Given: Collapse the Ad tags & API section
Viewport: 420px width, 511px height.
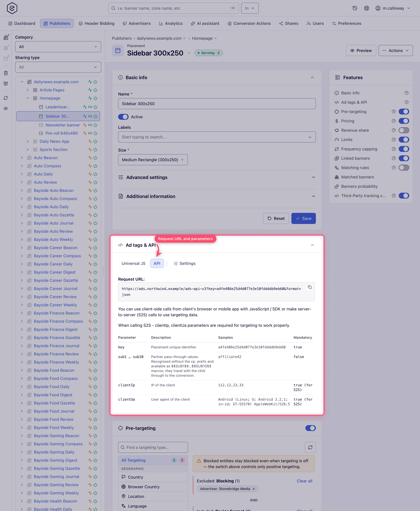Looking at the screenshot, I should [312, 245].
